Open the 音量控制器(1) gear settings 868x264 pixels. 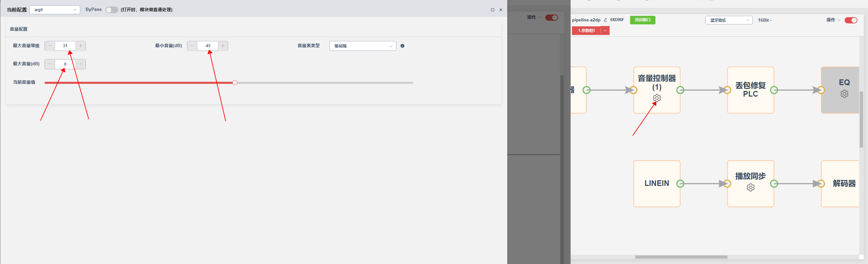657,98
